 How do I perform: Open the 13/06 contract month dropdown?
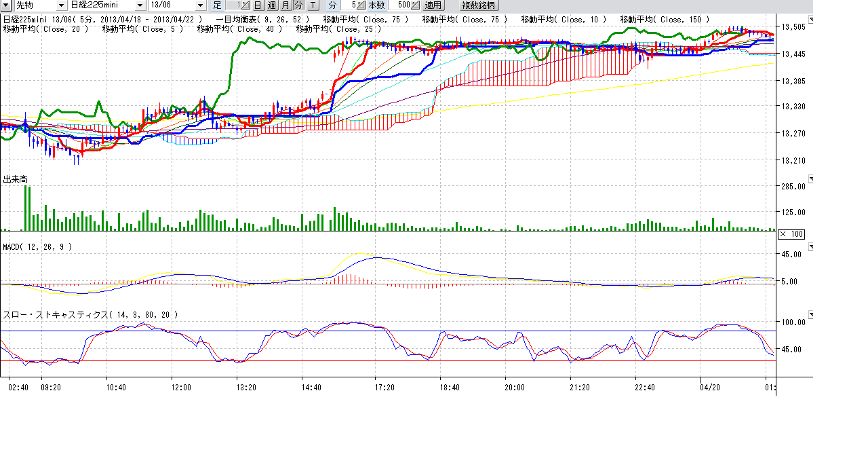pyautogui.click(x=199, y=5)
